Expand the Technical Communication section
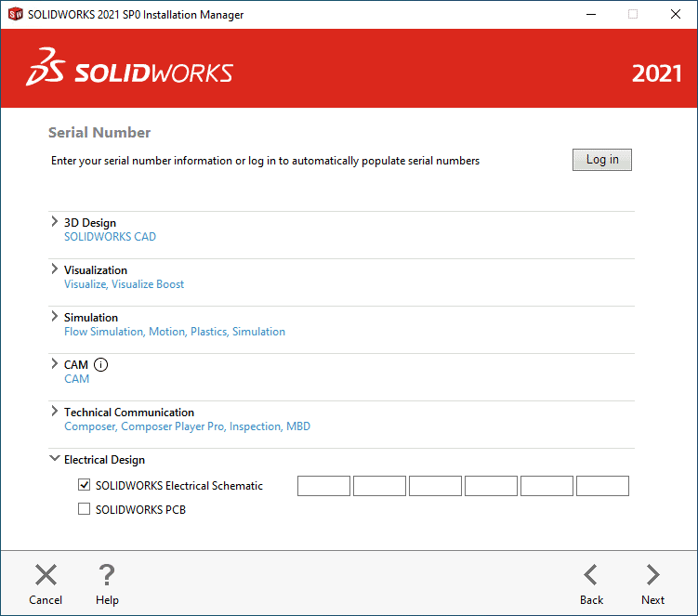Screen dimensions: 698x616 [54, 411]
